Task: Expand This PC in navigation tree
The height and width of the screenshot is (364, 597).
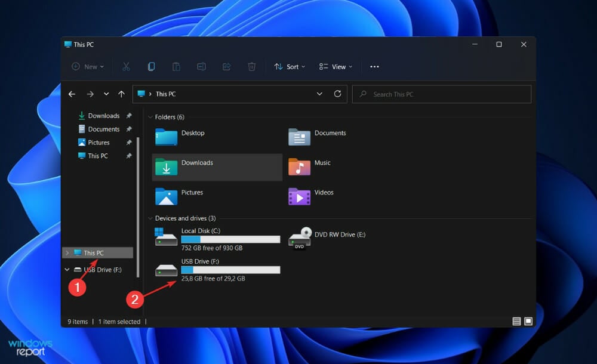Action: 67,253
